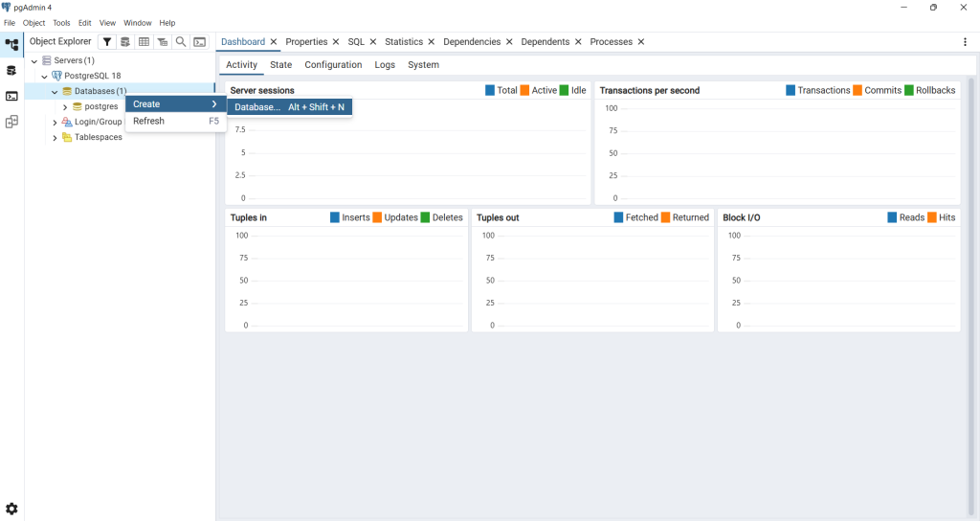Click the Login/Group Roles icon
The height and width of the screenshot is (521, 980).
tap(67, 122)
